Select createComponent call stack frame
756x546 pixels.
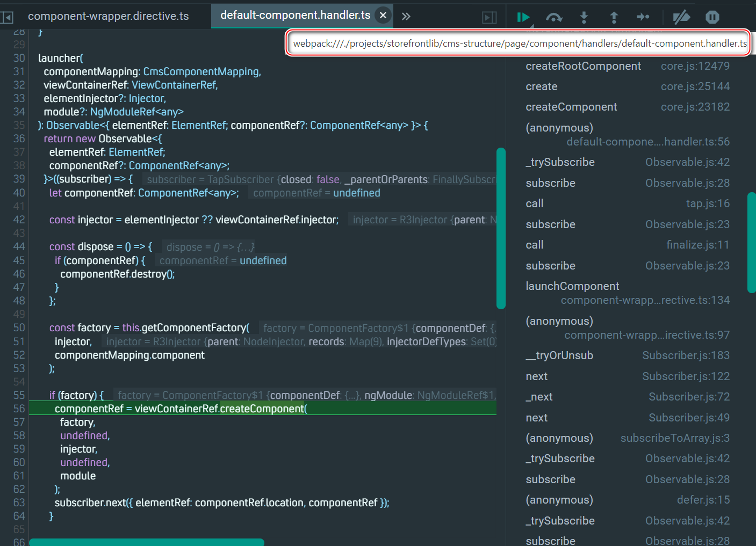coord(571,107)
